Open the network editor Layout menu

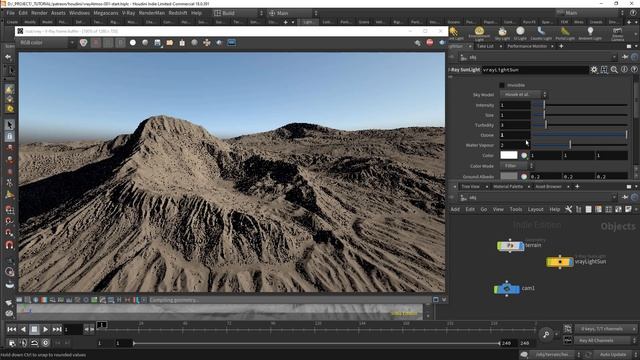tap(536, 209)
